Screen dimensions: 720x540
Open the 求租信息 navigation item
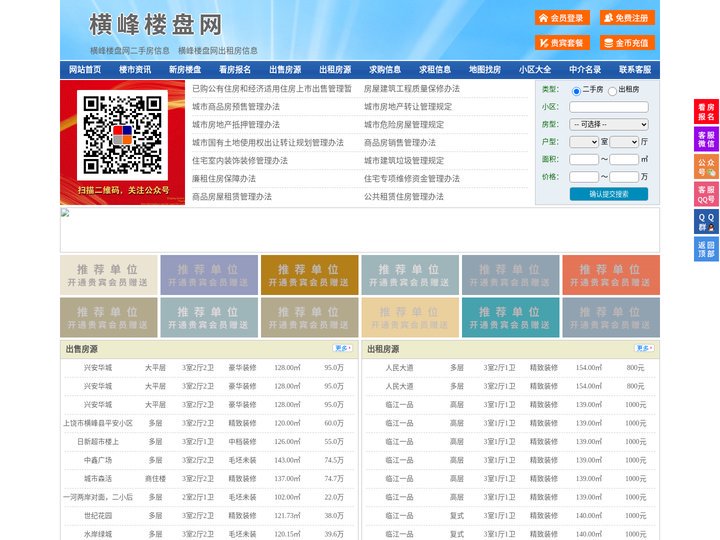click(435, 70)
